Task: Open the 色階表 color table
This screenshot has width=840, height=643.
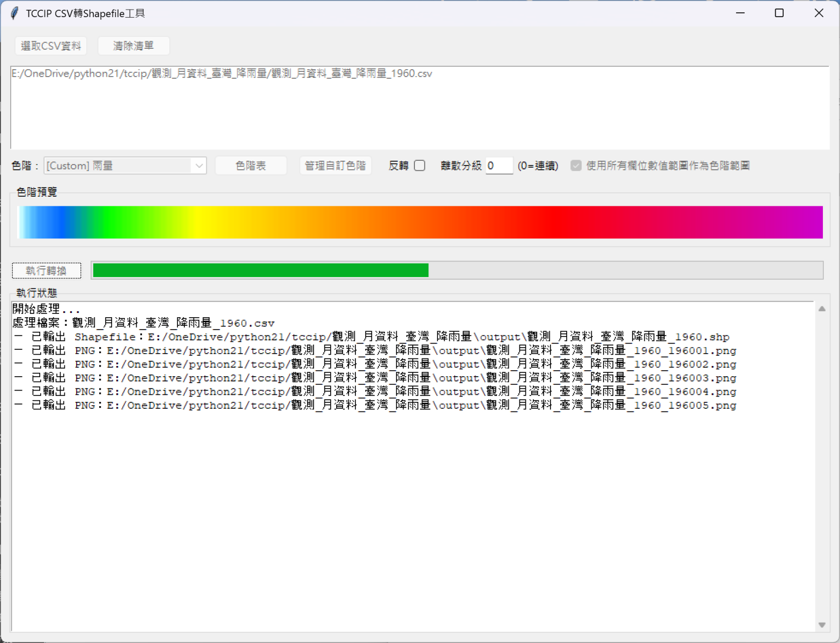Action: 250,166
